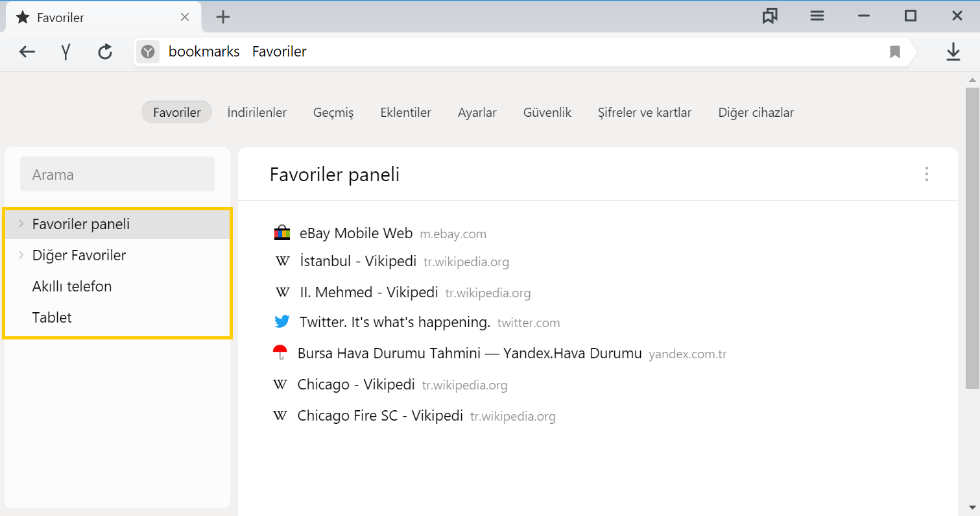
Task: Open the Güvenlik section
Action: click(x=547, y=112)
